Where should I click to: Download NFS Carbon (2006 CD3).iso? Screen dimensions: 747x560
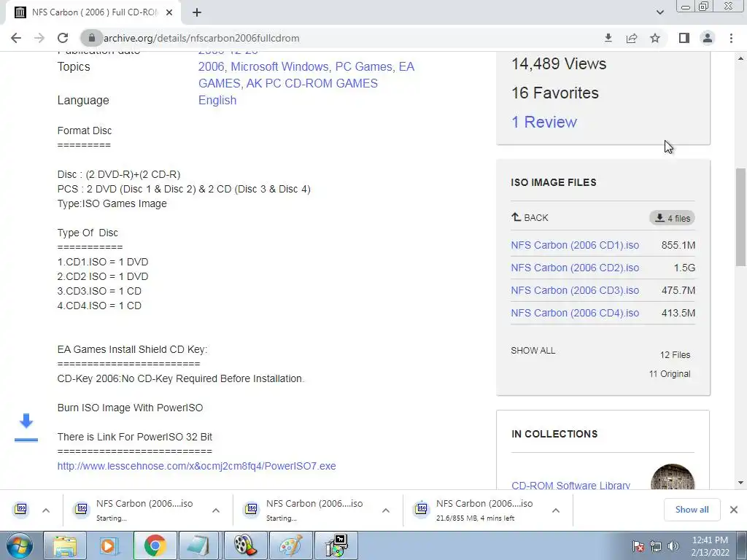[575, 290]
